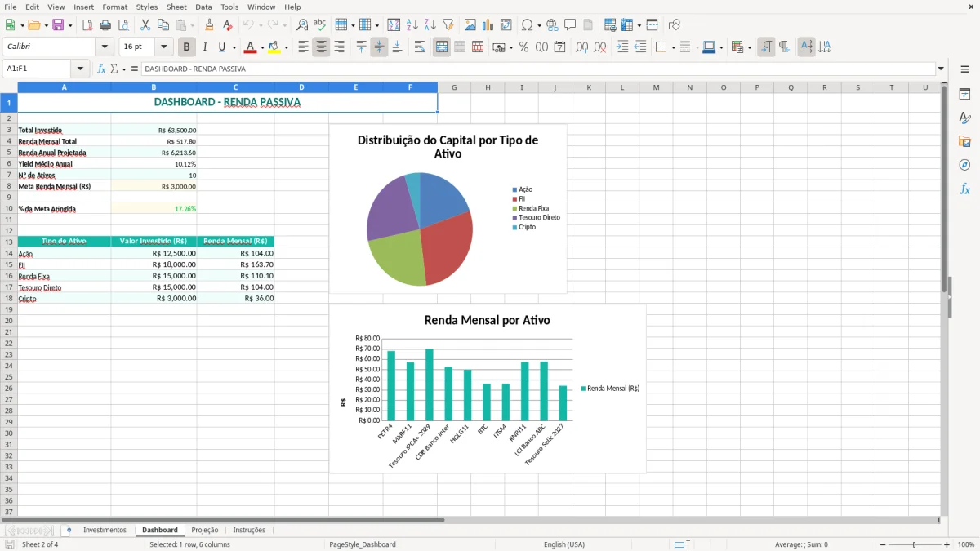Switch to the Instruções sheet tab
Screen dimensions: 980x551
tap(249, 530)
